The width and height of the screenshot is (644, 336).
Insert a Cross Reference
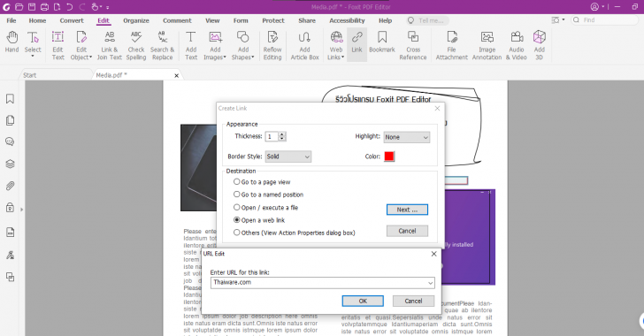pyautogui.click(x=413, y=45)
